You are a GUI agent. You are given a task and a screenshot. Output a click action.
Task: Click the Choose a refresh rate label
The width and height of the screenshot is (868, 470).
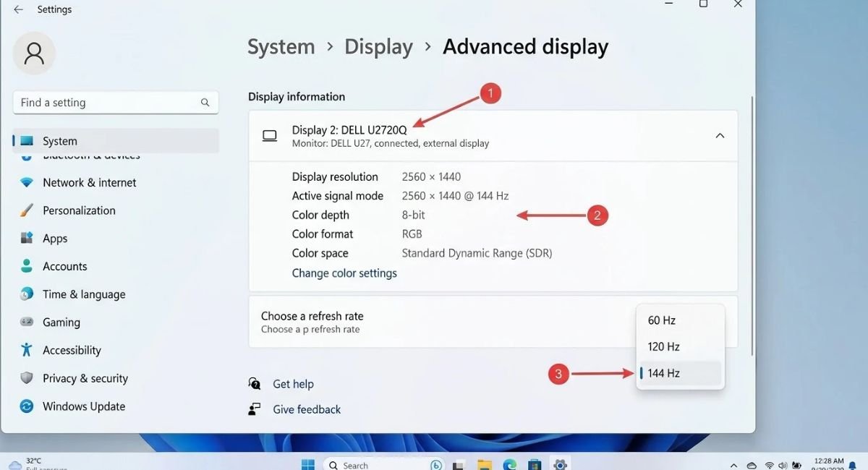312,316
